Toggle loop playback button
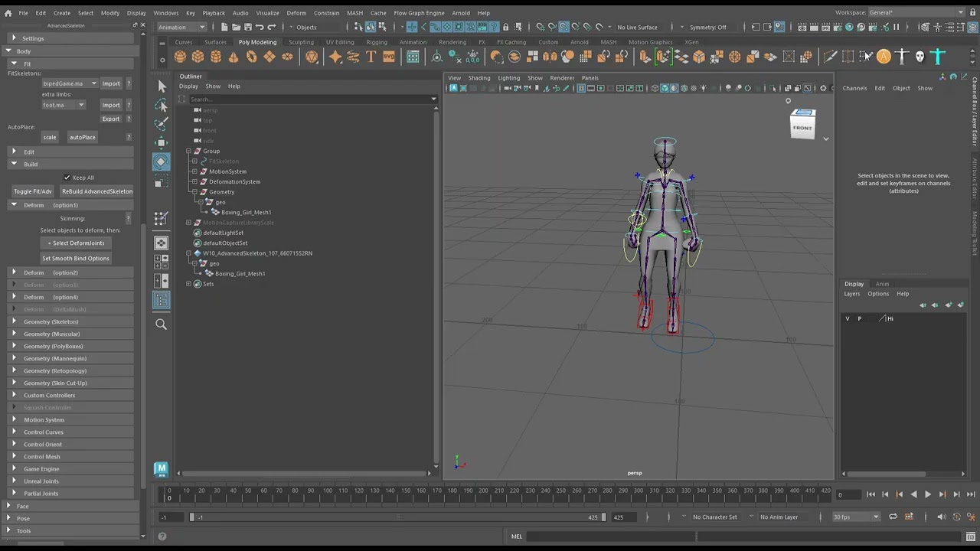The width and height of the screenshot is (980, 551). [893, 517]
